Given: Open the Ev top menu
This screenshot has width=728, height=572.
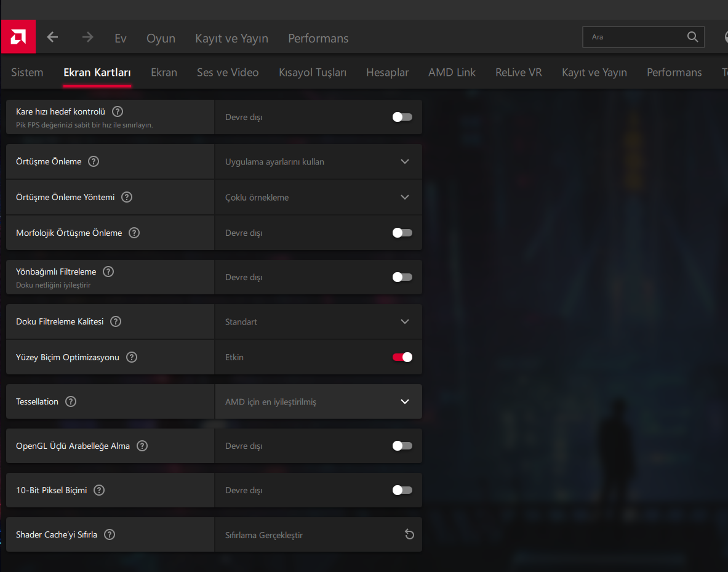Looking at the screenshot, I should 121,38.
